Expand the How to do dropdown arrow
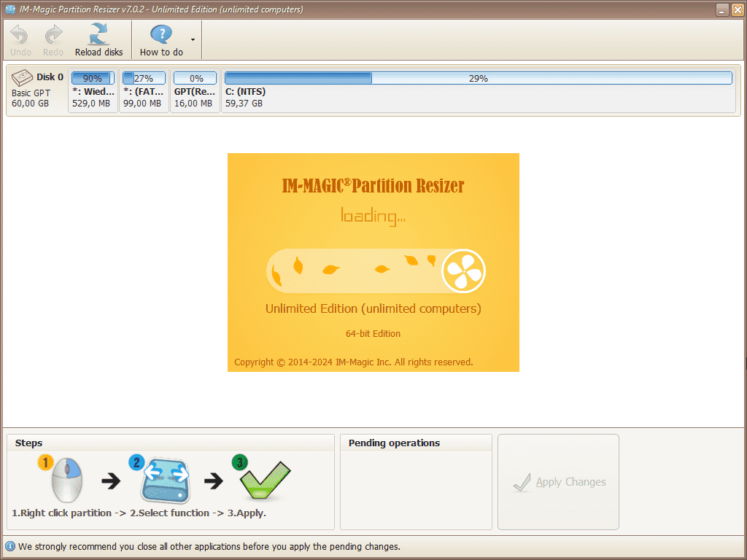 click(193, 39)
